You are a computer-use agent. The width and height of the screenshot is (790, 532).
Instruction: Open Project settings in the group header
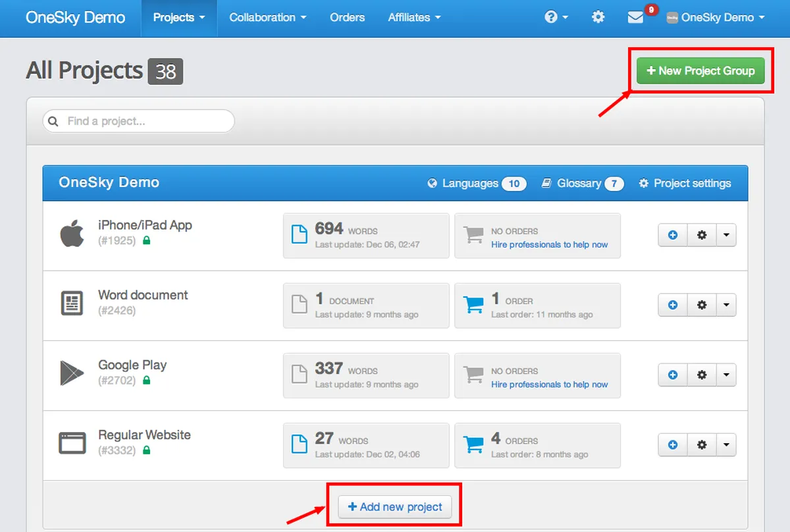click(685, 184)
